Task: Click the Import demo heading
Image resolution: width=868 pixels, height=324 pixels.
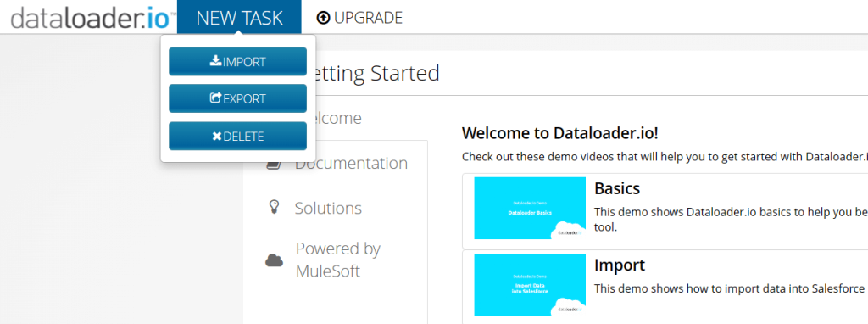Action: [x=620, y=265]
